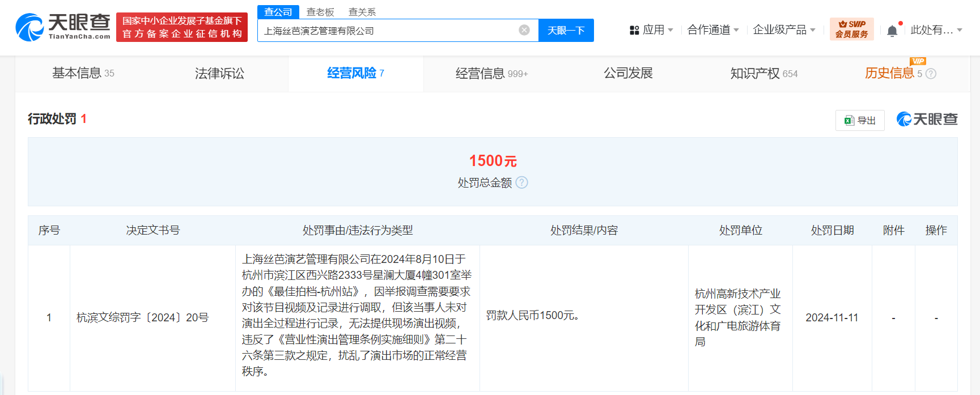Open notifications bell icon

(892, 31)
